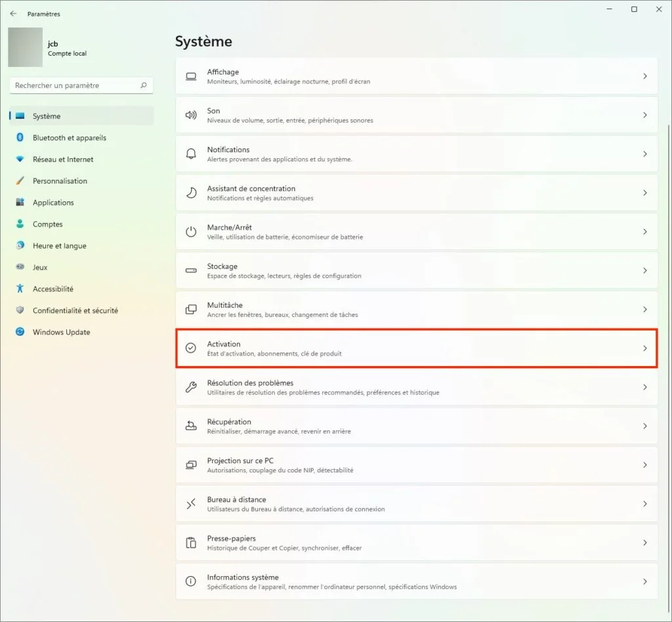Open Comptes settings category
This screenshot has height=622, width=672.
[x=81, y=224]
